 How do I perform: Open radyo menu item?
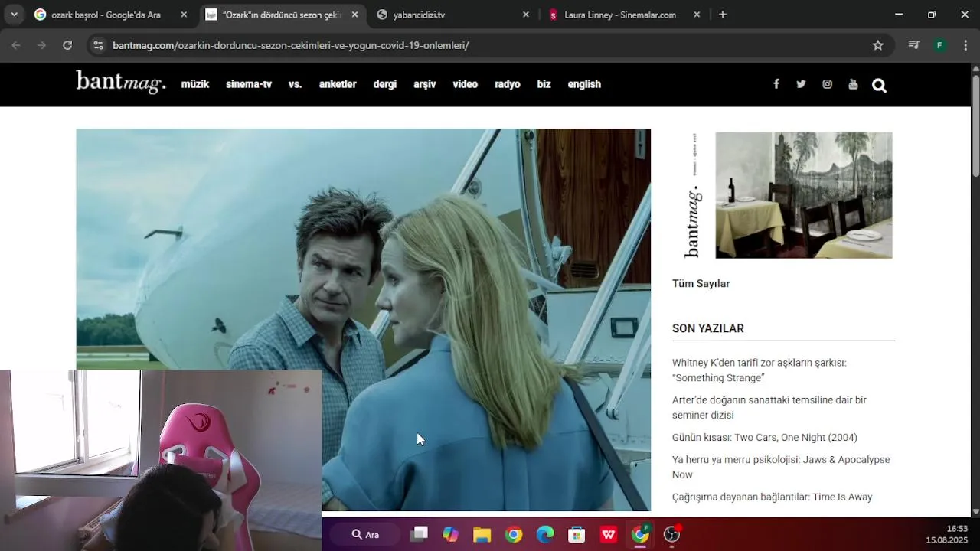point(508,84)
